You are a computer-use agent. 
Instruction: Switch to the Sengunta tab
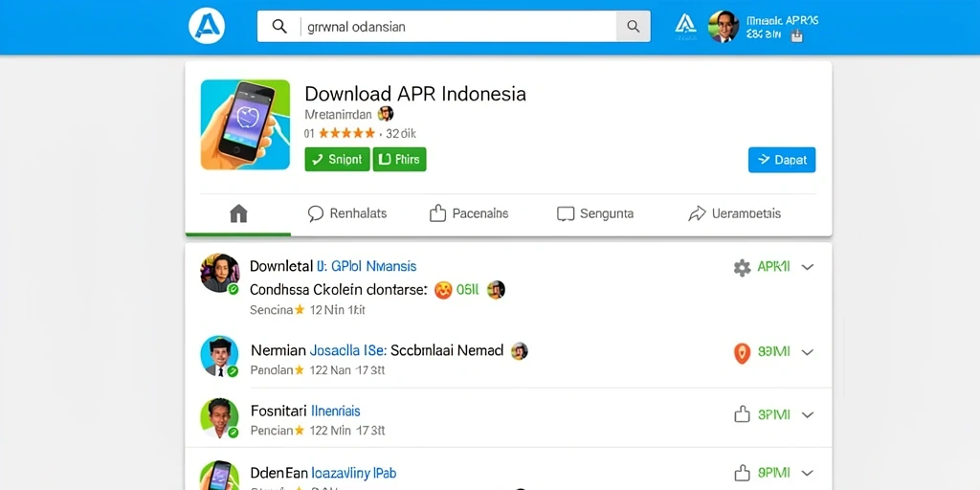pos(595,213)
